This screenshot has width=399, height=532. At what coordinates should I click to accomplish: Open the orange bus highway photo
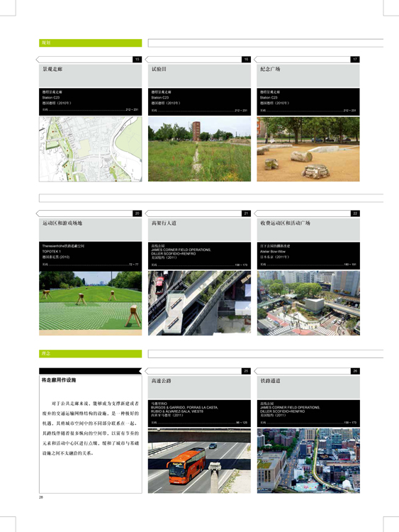click(x=199, y=461)
